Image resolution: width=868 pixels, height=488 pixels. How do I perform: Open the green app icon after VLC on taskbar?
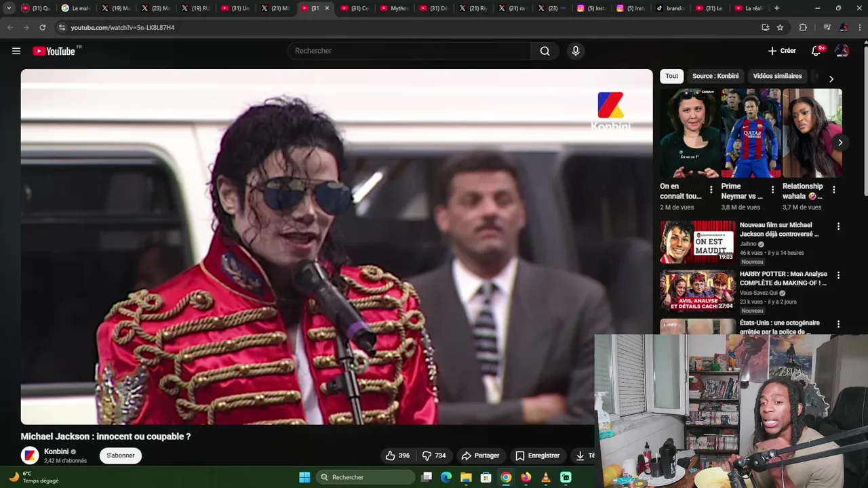coord(566,477)
